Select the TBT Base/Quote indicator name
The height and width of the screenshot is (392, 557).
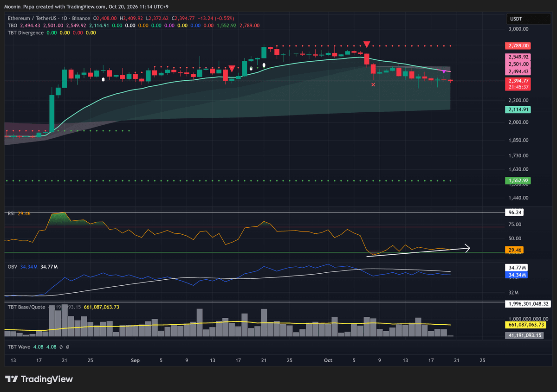click(26, 307)
